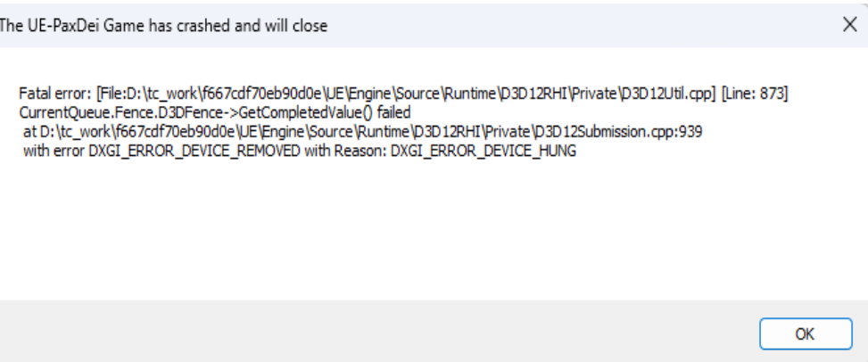Click the '[Line: 873]' text
The height and width of the screenshot is (362, 868).
[x=755, y=95]
